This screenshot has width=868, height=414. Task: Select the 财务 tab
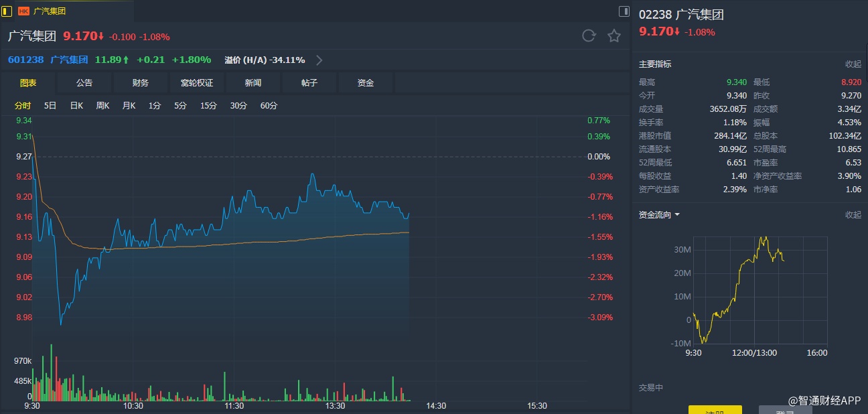141,83
